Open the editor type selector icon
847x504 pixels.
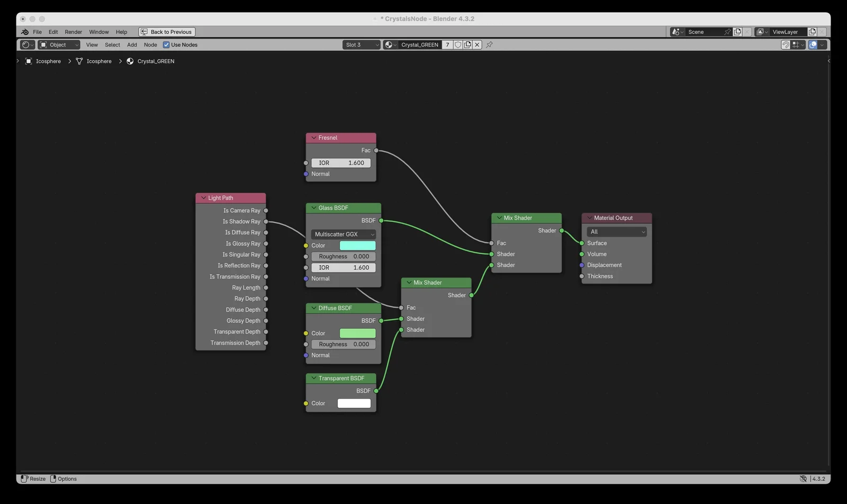click(27, 45)
